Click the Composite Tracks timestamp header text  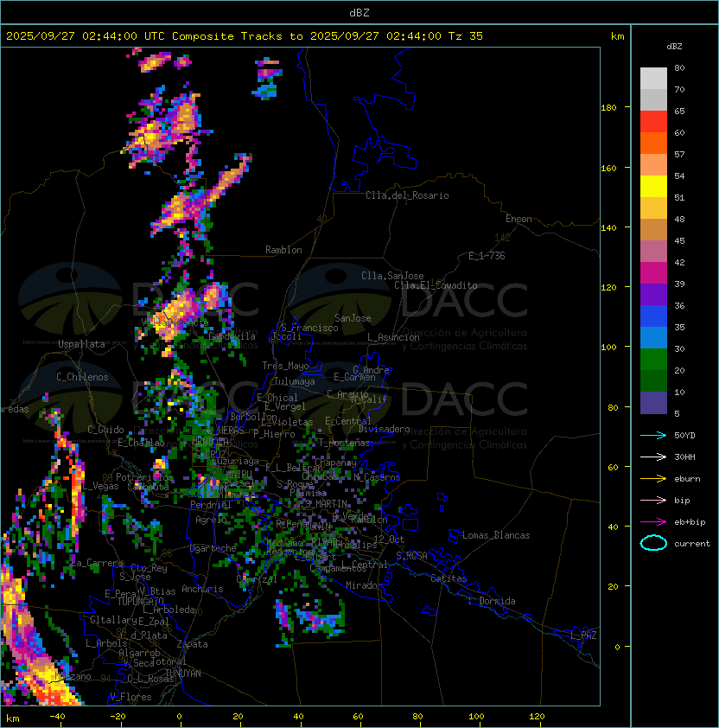pyautogui.click(x=245, y=36)
